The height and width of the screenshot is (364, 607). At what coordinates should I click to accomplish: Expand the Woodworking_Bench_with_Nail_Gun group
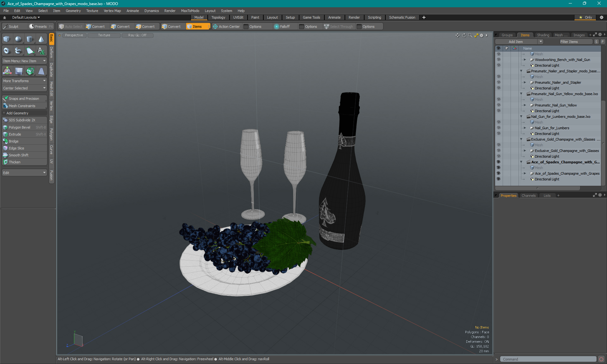point(525,60)
